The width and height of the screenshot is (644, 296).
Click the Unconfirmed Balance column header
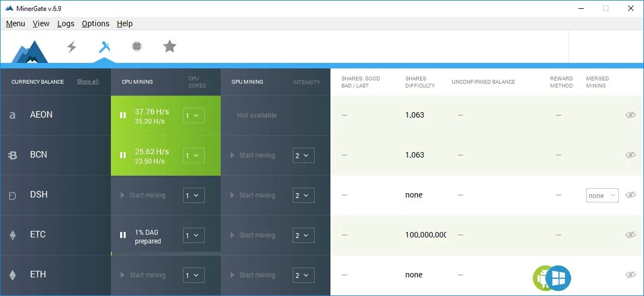(x=483, y=82)
